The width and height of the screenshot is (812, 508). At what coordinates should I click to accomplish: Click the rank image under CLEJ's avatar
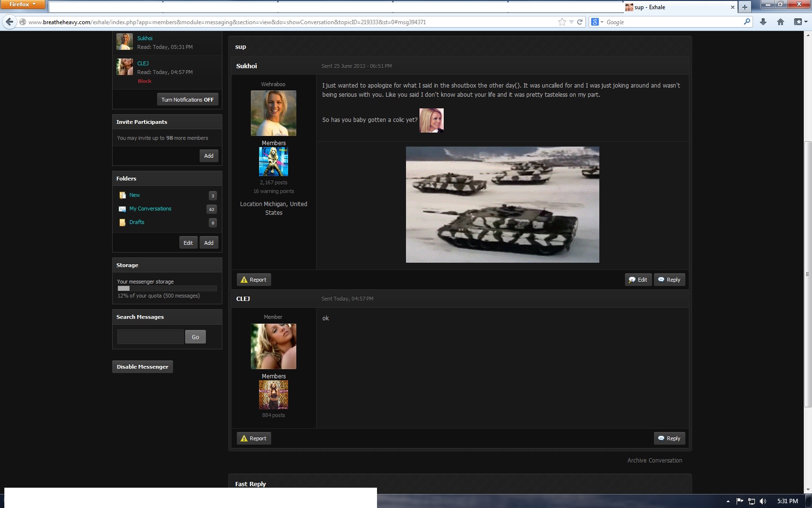pos(274,395)
